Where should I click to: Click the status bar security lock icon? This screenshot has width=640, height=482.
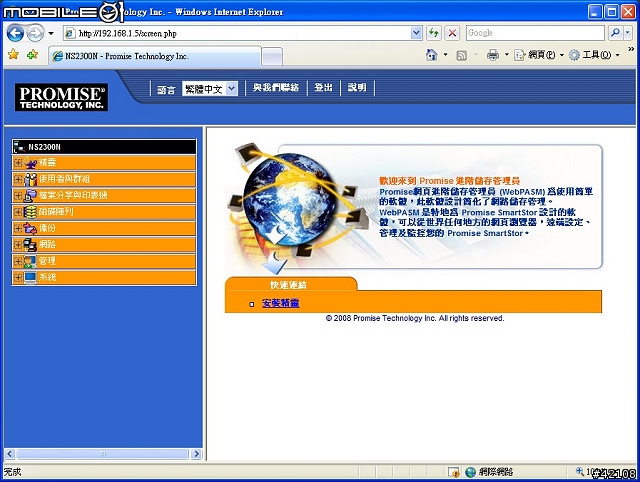pos(453,472)
